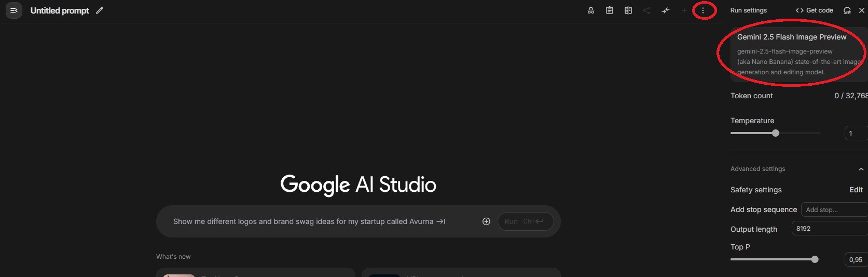Click the collapse arrows toolbar icon
This screenshot has width=868, height=277.
(x=666, y=10)
